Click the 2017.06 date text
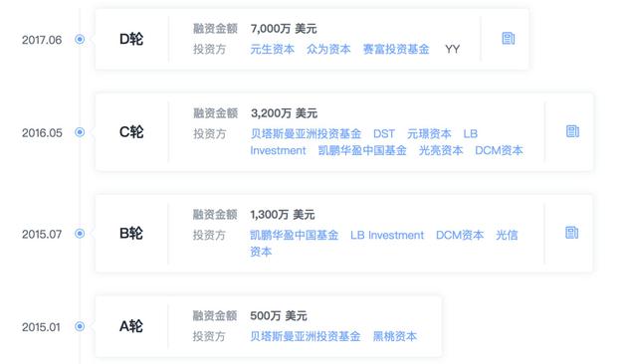Screen dimensions: 627x364 pos(42,40)
